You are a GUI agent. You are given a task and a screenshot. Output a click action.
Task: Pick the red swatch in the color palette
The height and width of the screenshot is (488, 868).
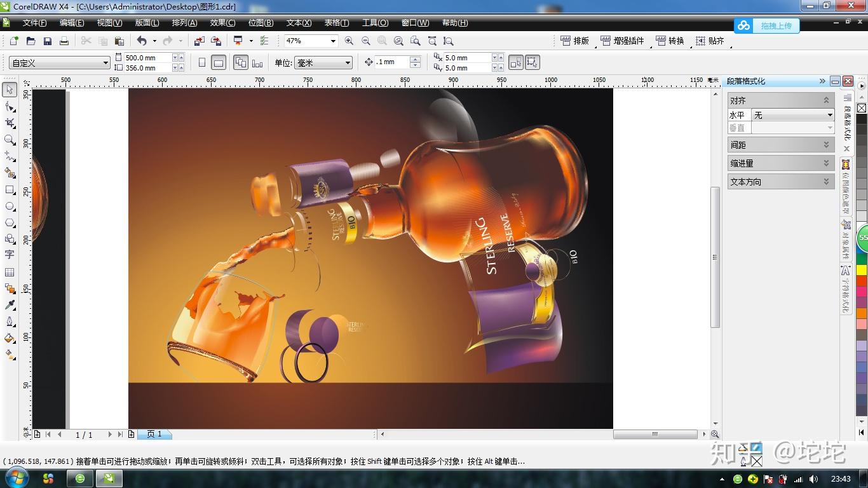[862, 281]
